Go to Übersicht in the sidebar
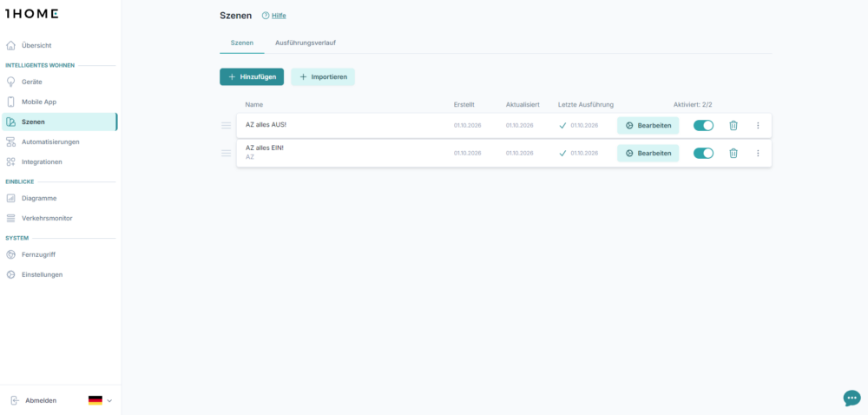Viewport: 868px width, 415px height. (60, 45)
